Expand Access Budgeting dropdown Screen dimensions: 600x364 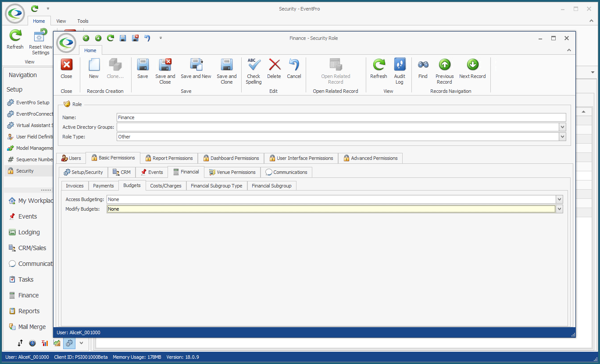pos(559,199)
